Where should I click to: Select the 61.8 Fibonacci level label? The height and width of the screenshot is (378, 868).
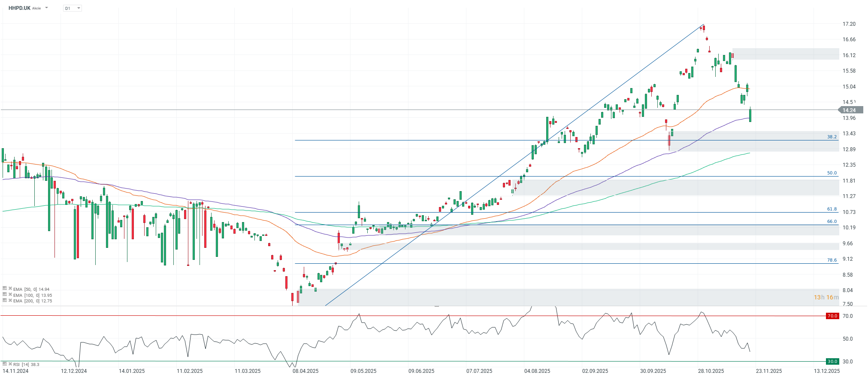tap(832, 209)
